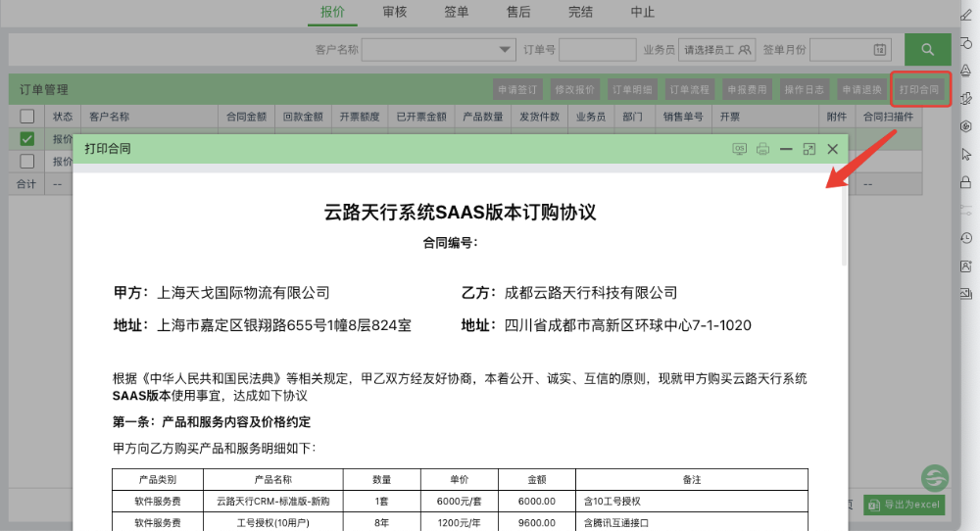The width and height of the screenshot is (980, 531).
Task: Switch to the 签单 tab
Action: click(457, 12)
